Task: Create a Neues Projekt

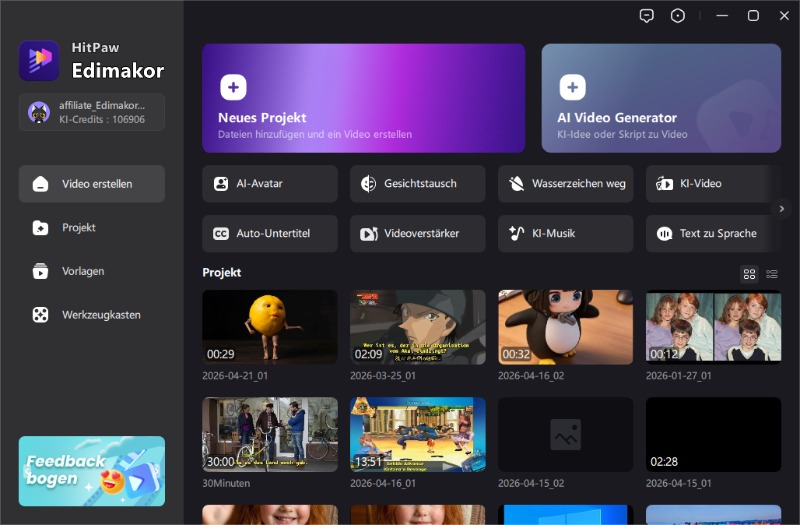Action: [x=363, y=98]
